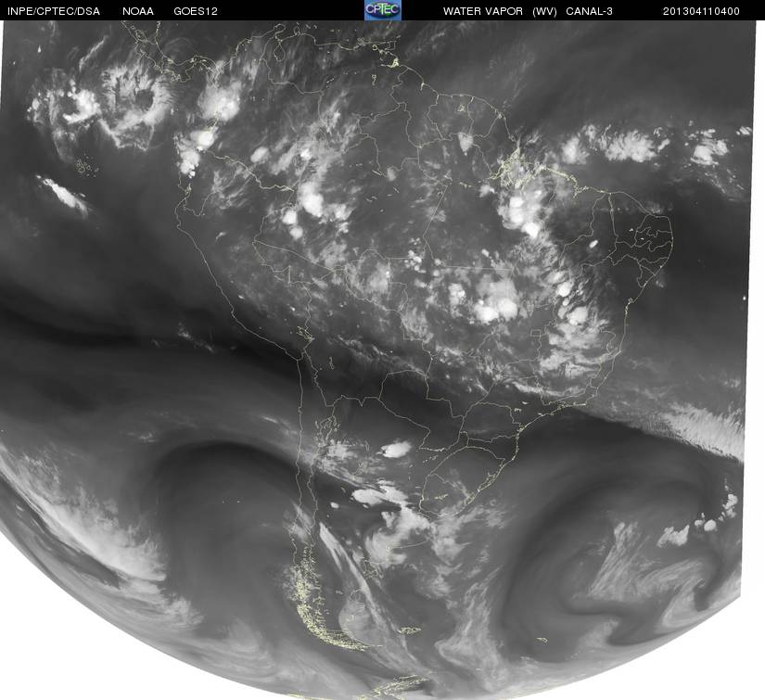
Task: Click the WATER VAPOR header label
Action: [x=483, y=11]
